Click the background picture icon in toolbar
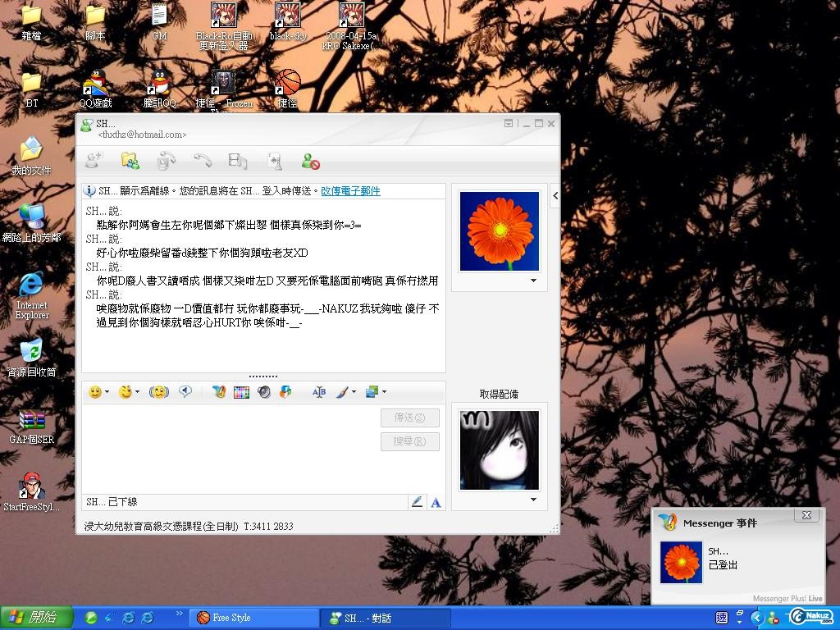 [x=372, y=392]
